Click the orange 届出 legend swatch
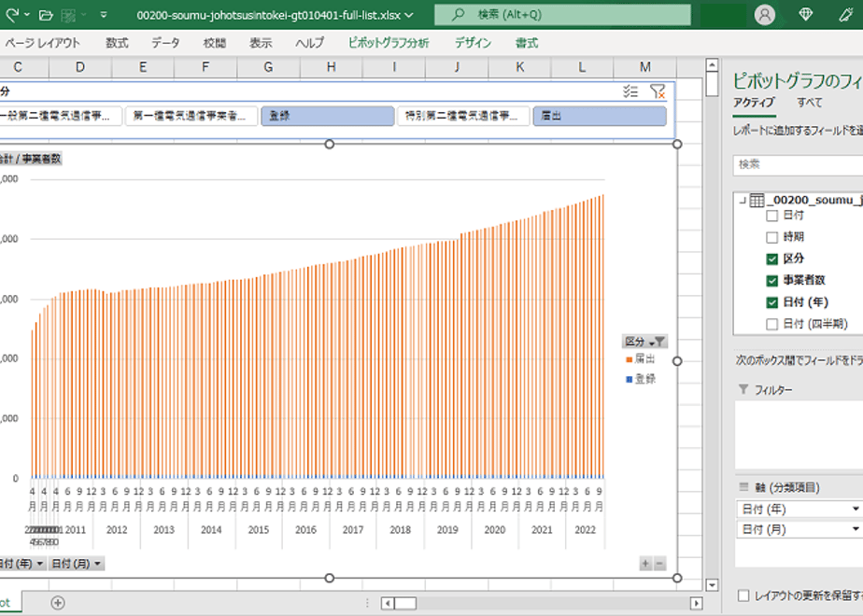The width and height of the screenshot is (863, 616). click(630, 359)
